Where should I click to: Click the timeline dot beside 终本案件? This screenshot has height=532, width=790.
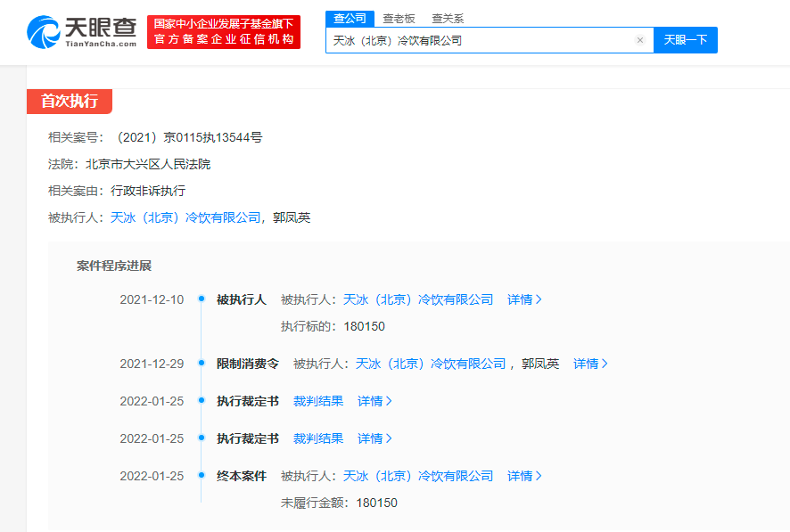[202, 475]
